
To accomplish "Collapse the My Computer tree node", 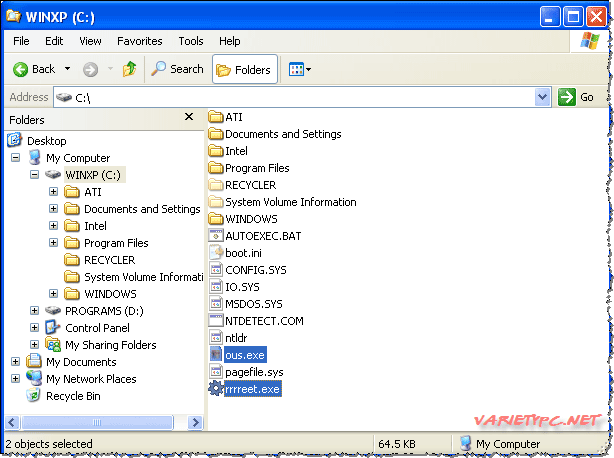I will tap(15, 158).
